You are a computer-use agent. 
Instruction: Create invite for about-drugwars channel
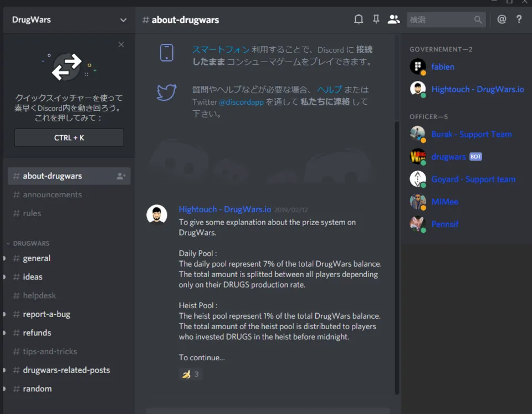coord(121,176)
